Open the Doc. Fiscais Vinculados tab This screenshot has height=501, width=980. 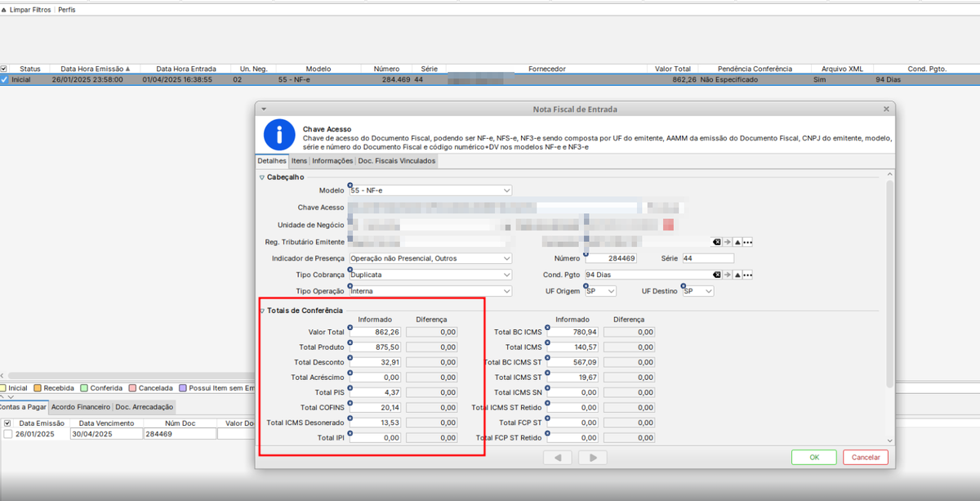click(x=396, y=161)
